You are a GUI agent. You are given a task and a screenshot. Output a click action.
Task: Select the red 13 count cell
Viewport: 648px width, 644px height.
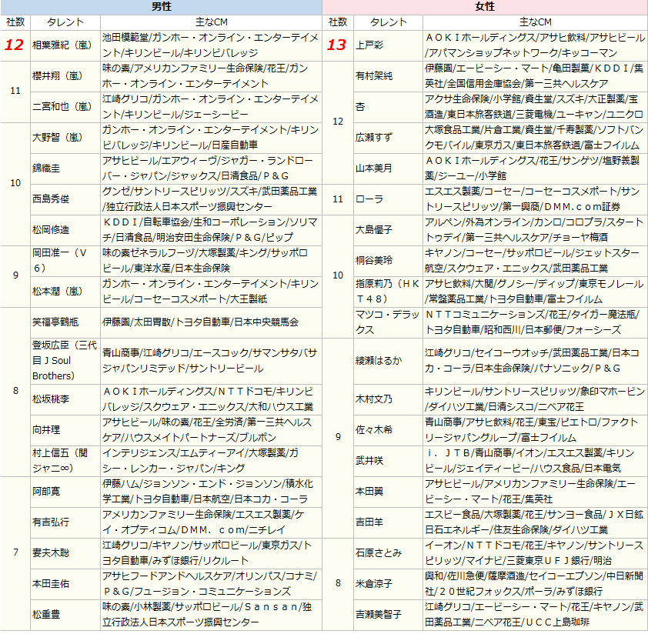[x=338, y=45]
